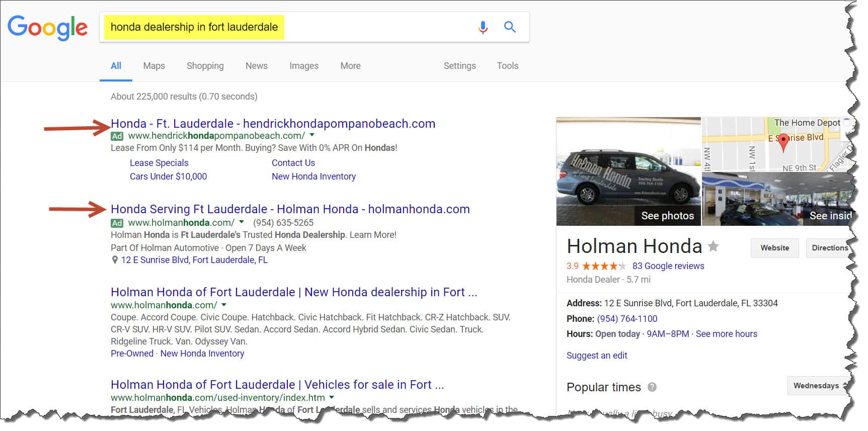Open Holman Honda Vehicles for sale result

coord(277,385)
